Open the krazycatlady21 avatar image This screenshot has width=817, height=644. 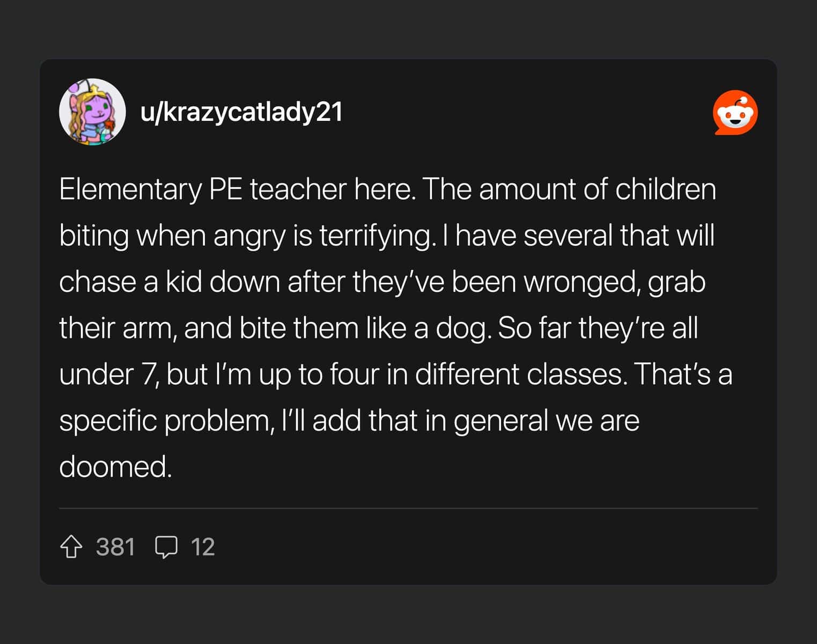[92, 112]
